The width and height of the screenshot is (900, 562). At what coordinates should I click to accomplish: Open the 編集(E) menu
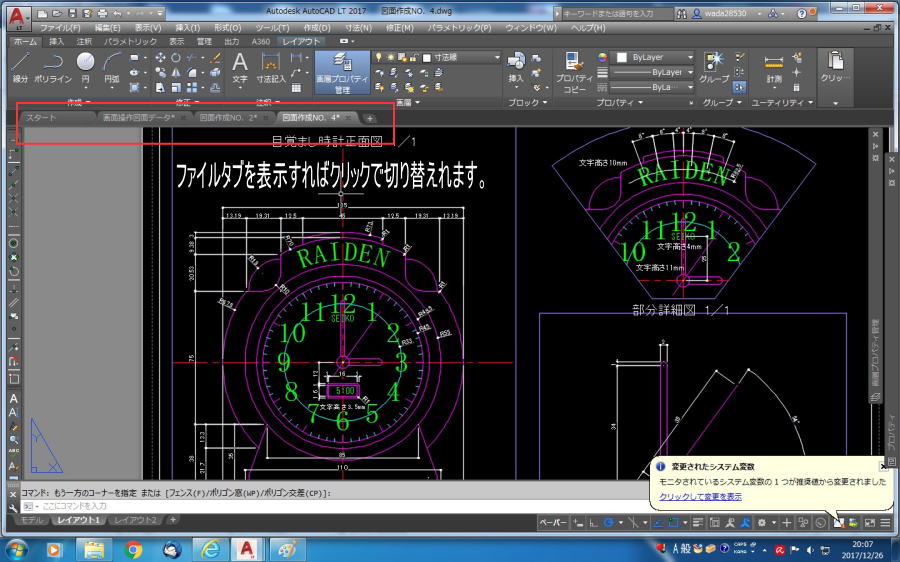tap(107, 28)
